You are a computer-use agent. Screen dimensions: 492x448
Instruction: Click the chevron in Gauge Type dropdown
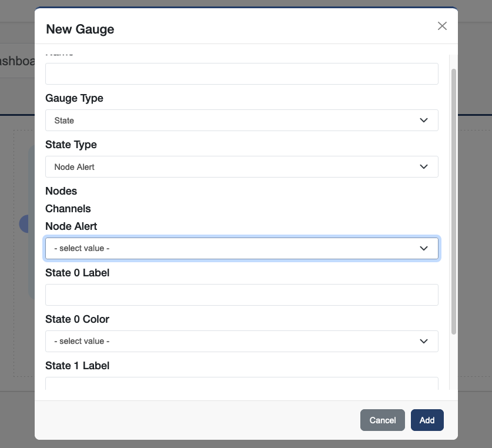424,120
